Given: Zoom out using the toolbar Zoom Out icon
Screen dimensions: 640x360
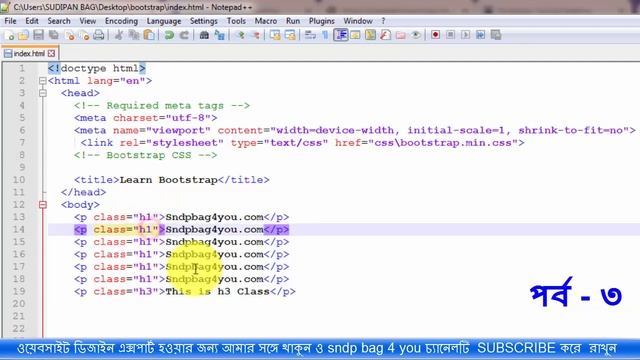Looking at the screenshot, I should (x=255, y=36).
